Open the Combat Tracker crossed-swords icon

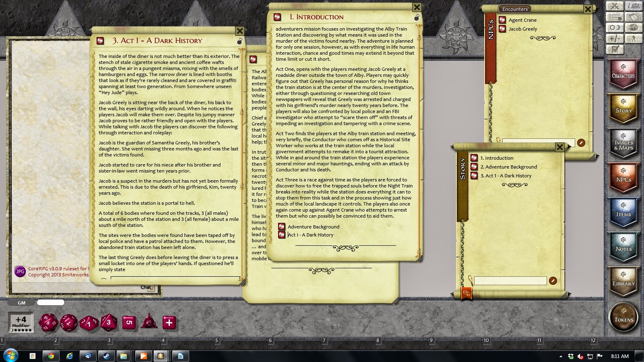pyautogui.click(x=615, y=6)
